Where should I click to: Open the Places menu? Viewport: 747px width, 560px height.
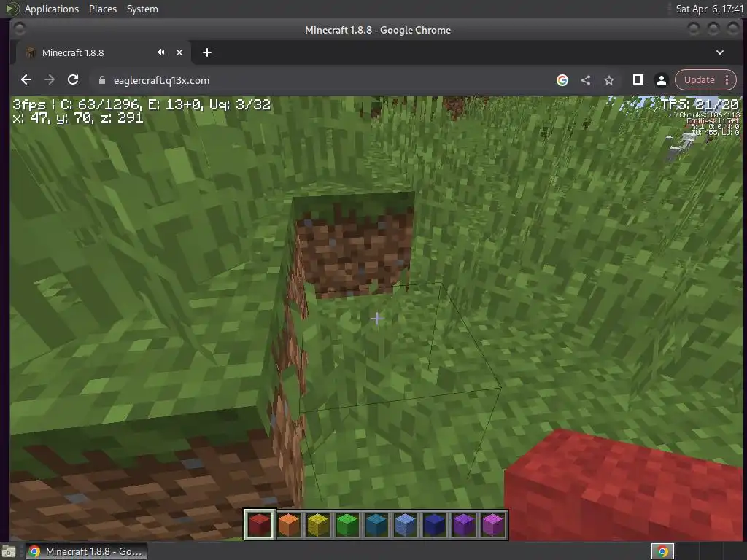(102, 9)
